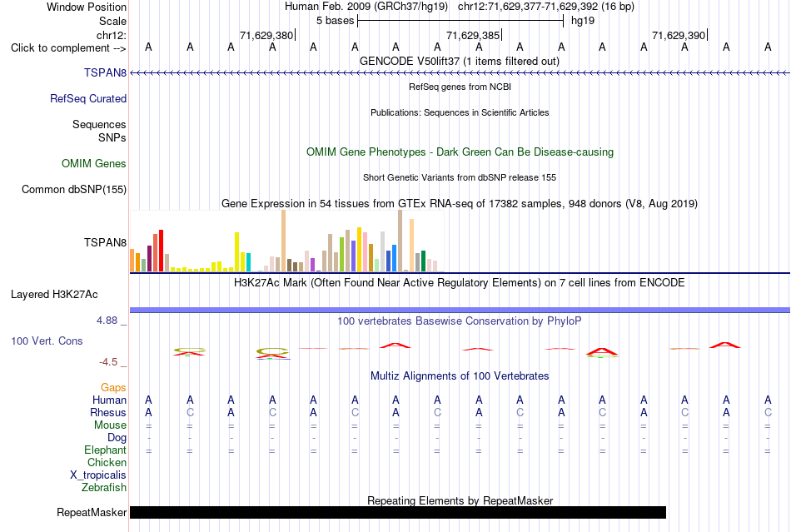Viewport: 791px width, 532px height.
Task: Click the cyan bar in GTEx chart
Action: pyautogui.click(x=248, y=262)
